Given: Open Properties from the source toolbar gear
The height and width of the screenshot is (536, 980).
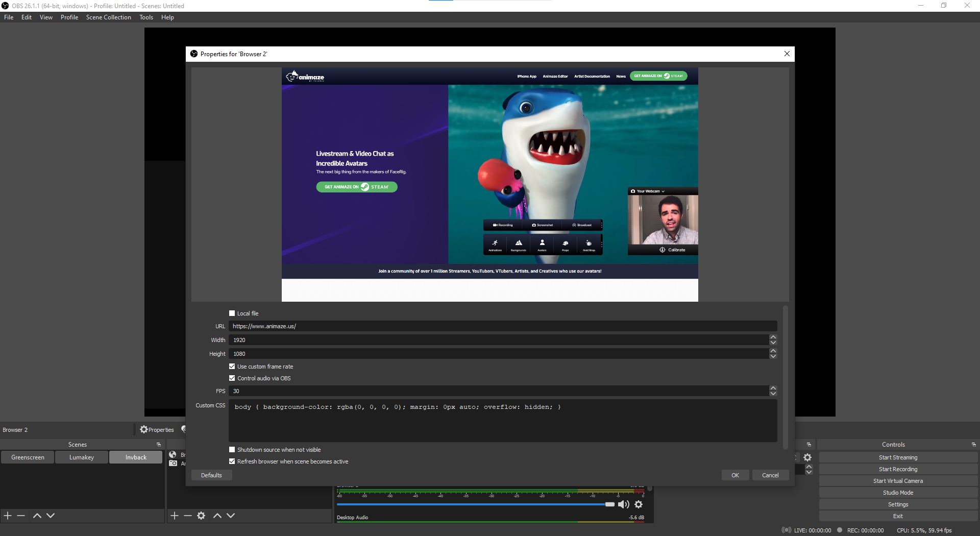Looking at the screenshot, I should click(x=157, y=430).
